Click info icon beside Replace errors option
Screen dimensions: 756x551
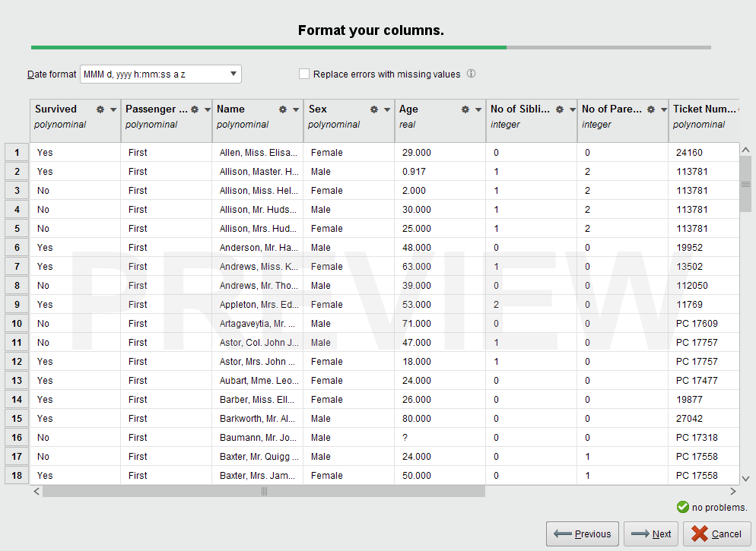tap(471, 74)
